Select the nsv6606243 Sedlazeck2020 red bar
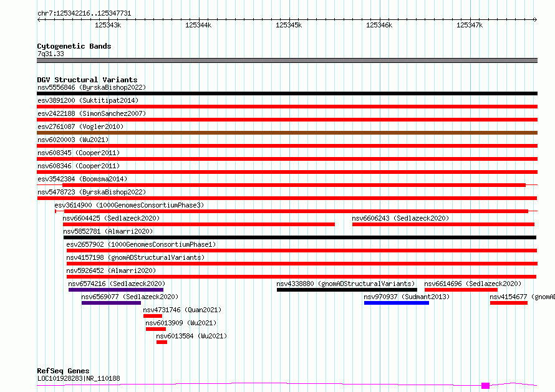The width and height of the screenshot is (555, 392). pyautogui.click(x=443, y=224)
